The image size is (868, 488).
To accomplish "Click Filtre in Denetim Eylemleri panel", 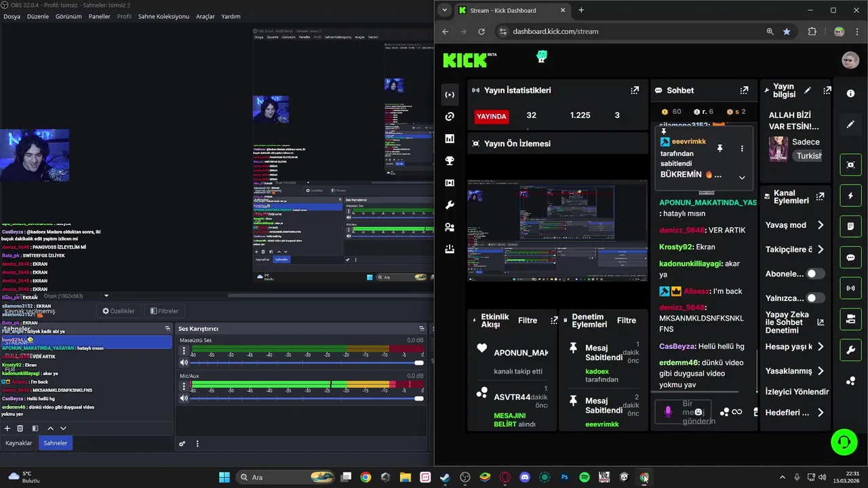I will (x=627, y=321).
